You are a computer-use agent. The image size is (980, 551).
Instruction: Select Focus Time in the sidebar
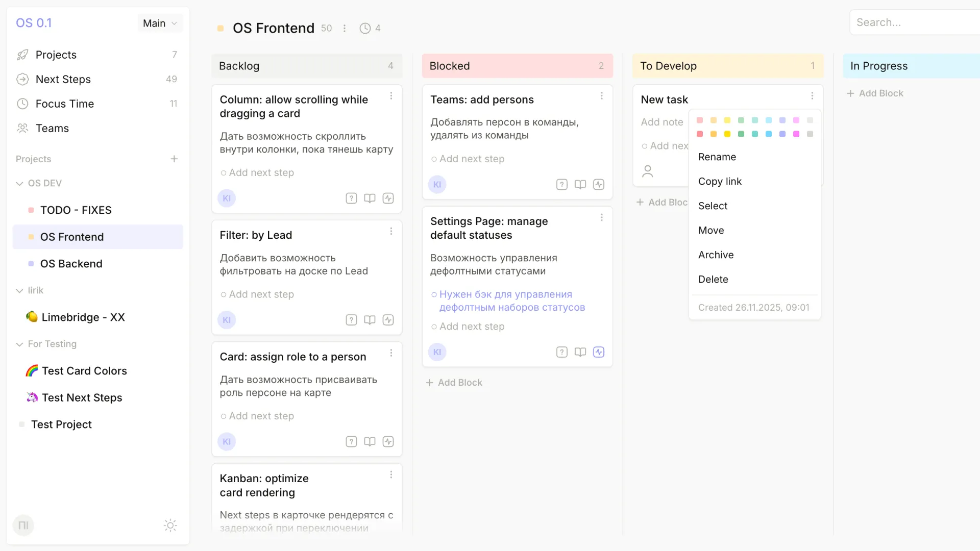point(65,104)
